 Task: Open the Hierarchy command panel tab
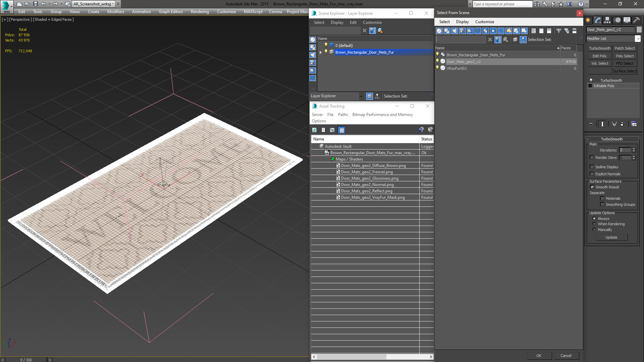[607, 20]
